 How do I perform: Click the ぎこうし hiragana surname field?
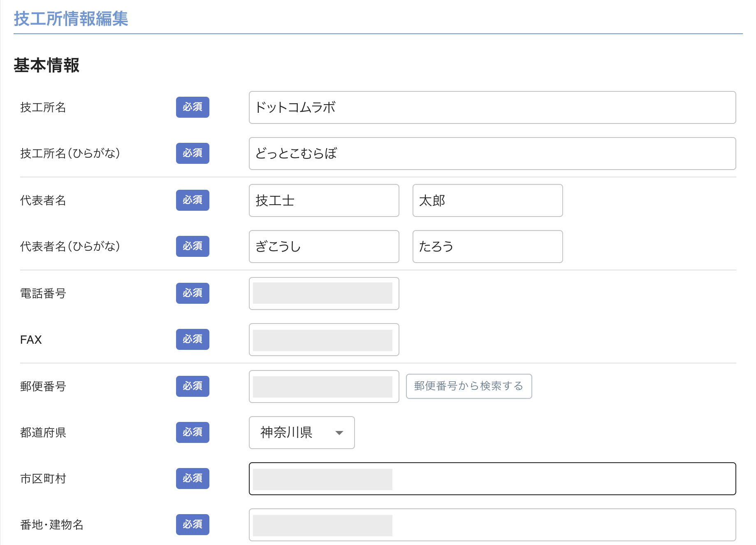pos(324,247)
